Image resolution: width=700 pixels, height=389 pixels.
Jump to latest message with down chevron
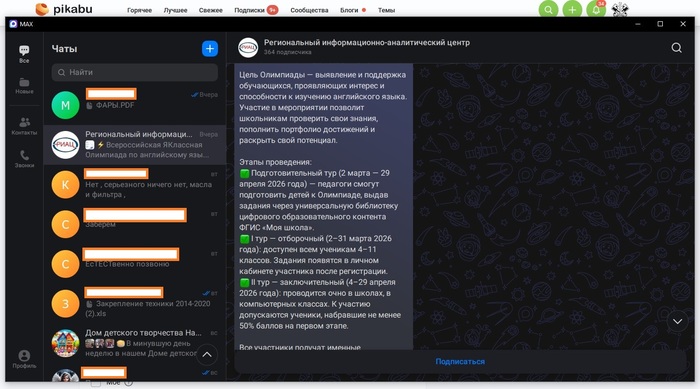(677, 322)
